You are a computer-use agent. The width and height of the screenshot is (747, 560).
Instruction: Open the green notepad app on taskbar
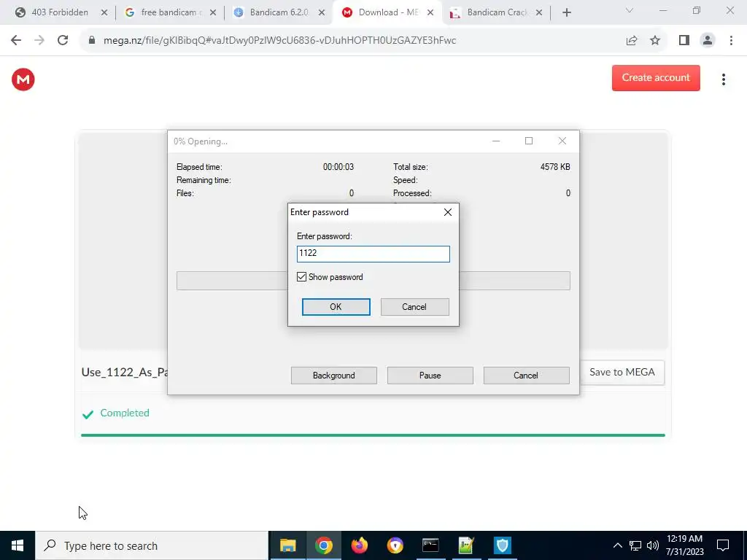pos(466,545)
